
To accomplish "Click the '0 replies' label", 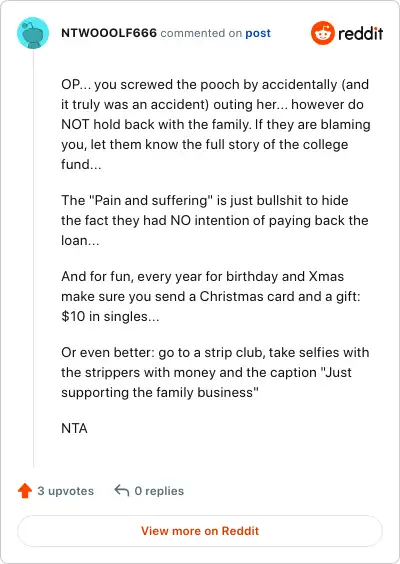I will tap(159, 491).
